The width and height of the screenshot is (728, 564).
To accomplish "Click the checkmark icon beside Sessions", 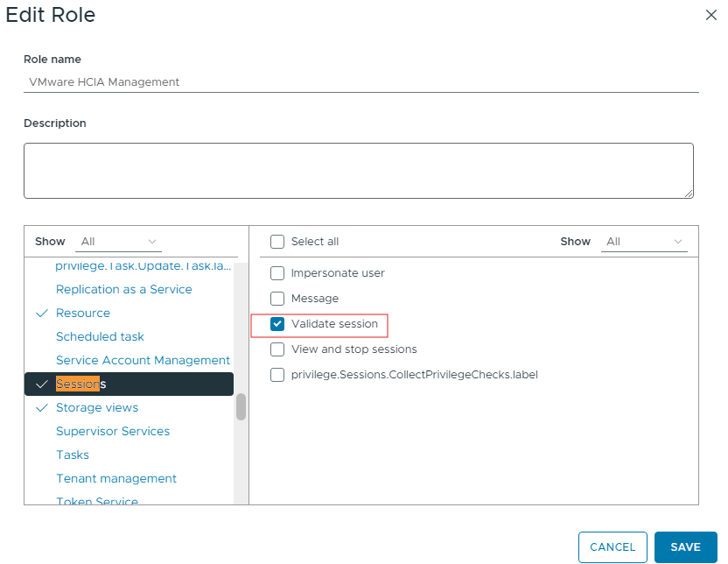I will coord(42,384).
